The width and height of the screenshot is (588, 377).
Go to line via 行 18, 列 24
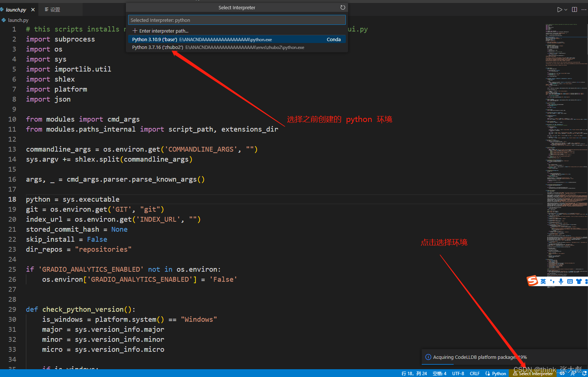pos(414,373)
